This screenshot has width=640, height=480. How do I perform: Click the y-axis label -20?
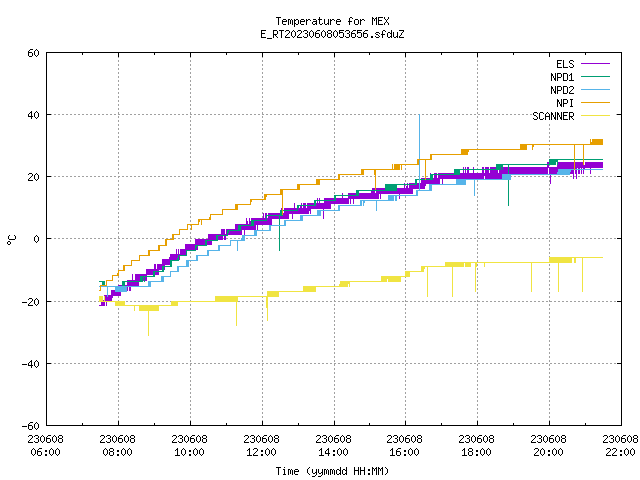pos(30,302)
